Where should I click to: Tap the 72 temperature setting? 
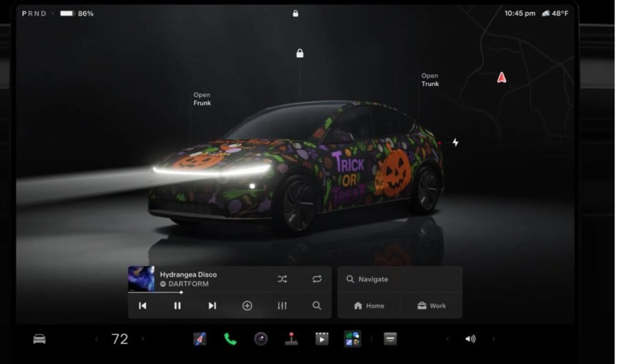tap(120, 339)
